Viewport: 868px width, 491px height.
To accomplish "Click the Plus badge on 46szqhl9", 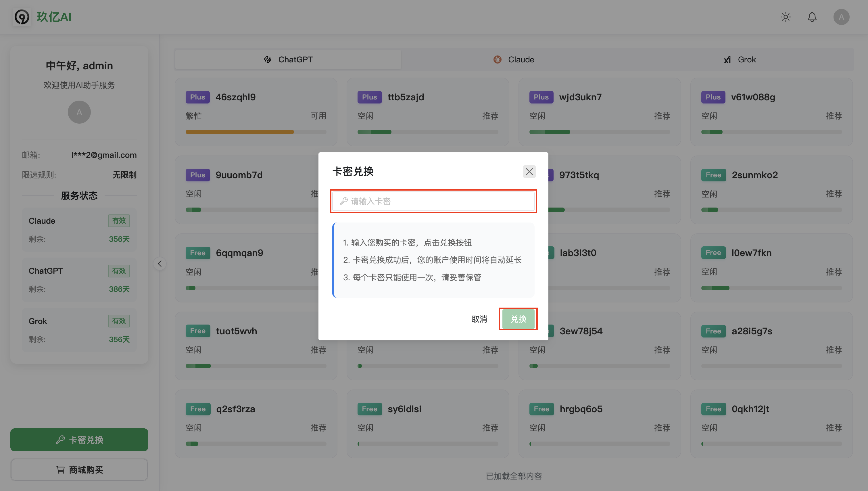I will tap(197, 97).
